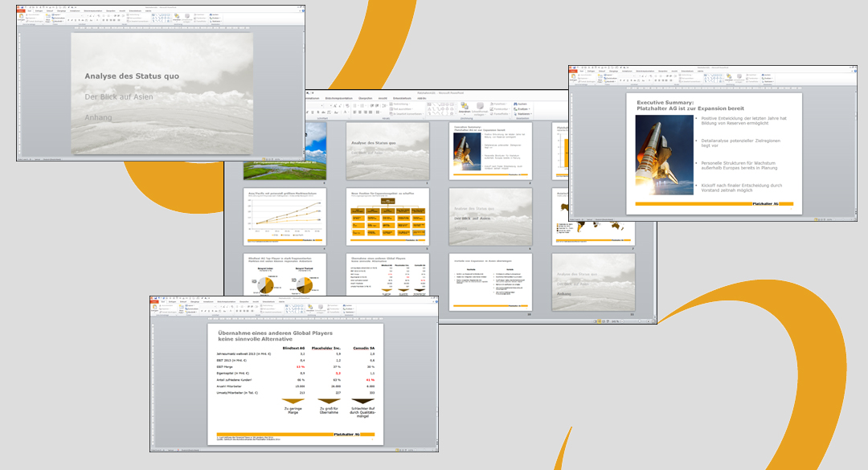Click In SmartArt konvertieren in center window

[407, 114]
